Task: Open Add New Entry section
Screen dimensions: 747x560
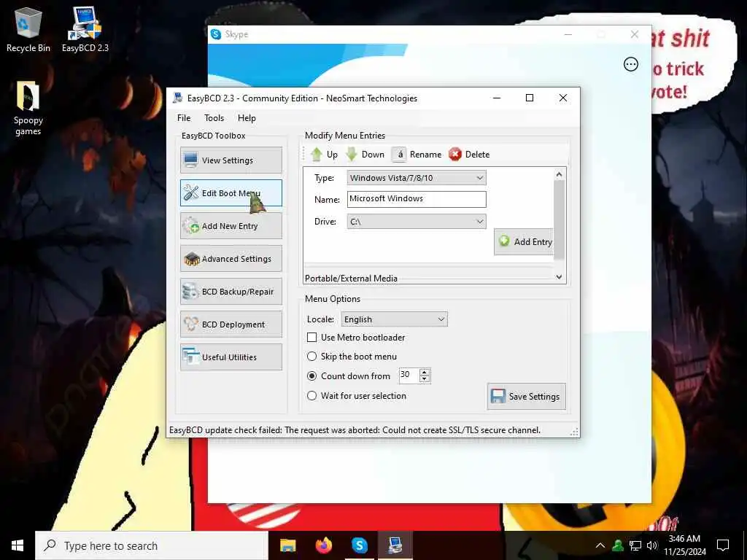Action: [231, 226]
